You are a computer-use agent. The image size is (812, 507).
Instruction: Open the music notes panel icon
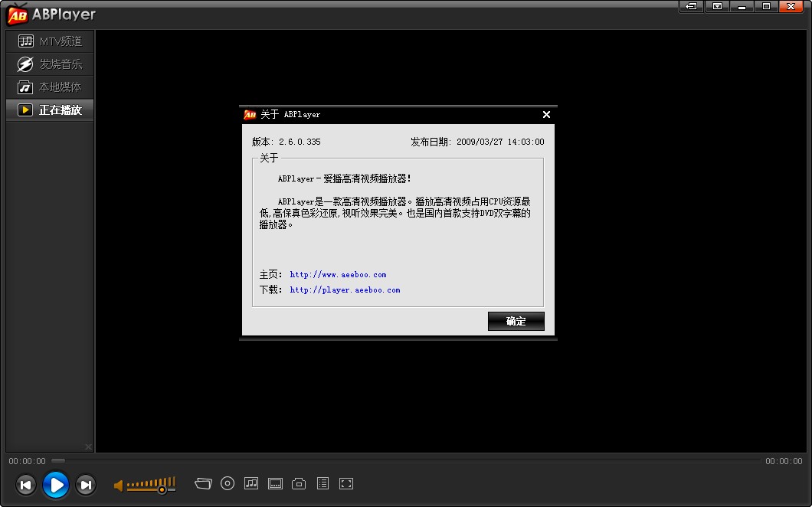(250, 483)
